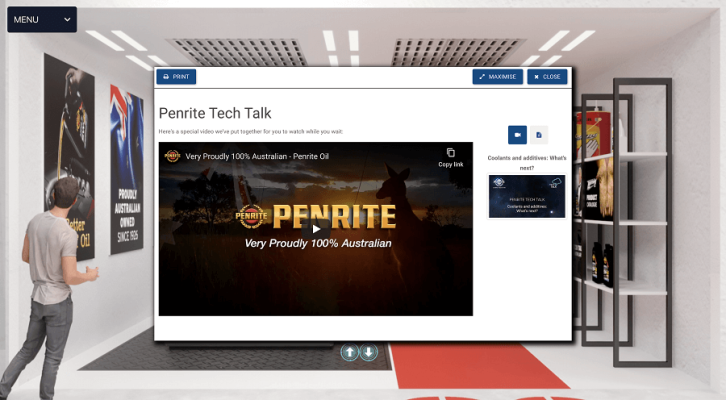Click the Coolants and additives: What's next? title
This screenshot has width=726, height=400.
[527, 163]
